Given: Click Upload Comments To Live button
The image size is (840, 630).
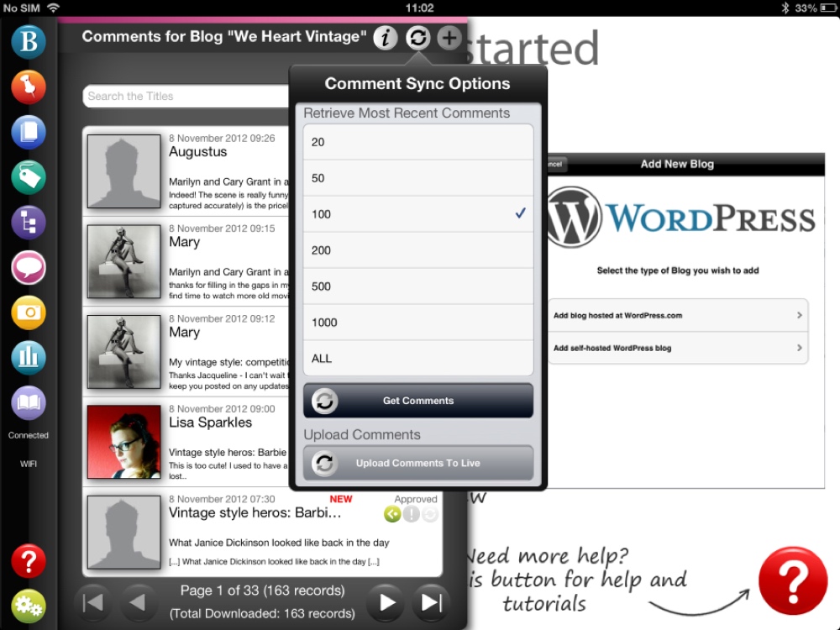Looking at the screenshot, I should [x=417, y=463].
